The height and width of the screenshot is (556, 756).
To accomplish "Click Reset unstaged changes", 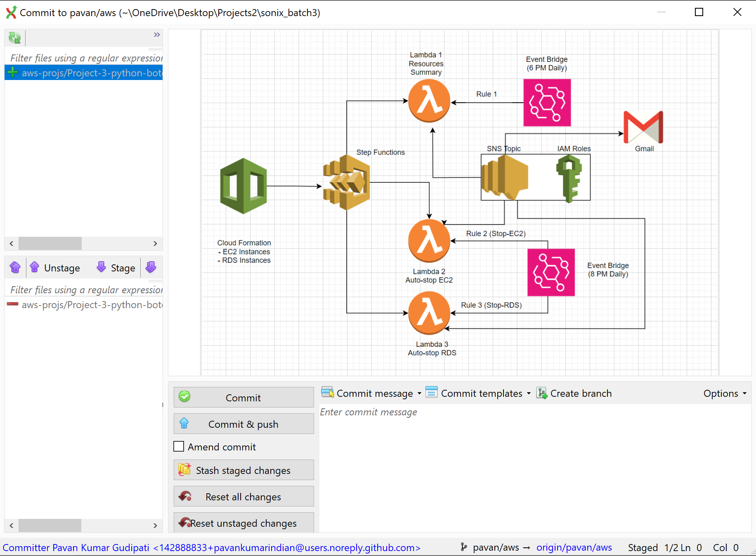I will (x=243, y=522).
